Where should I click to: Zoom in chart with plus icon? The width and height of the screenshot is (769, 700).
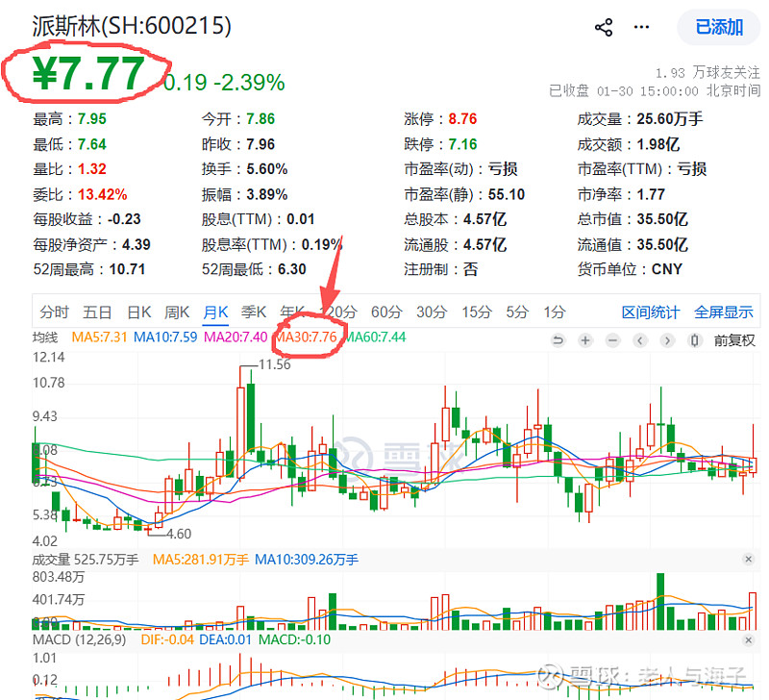(585, 340)
